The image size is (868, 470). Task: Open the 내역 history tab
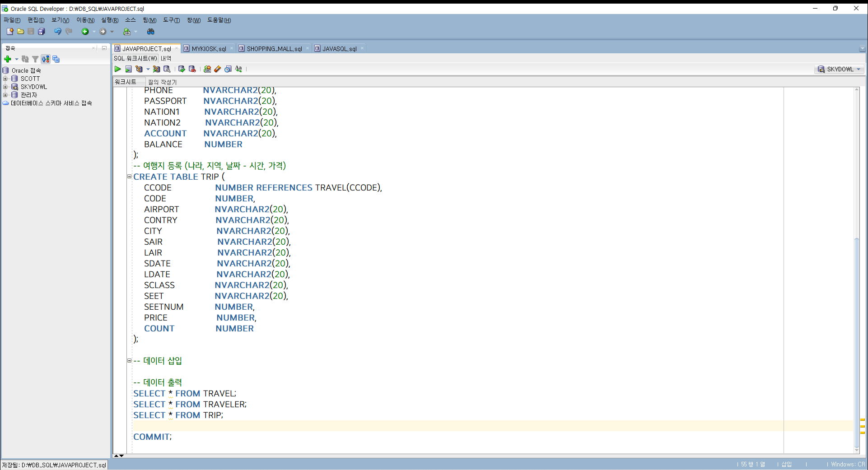(166, 58)
